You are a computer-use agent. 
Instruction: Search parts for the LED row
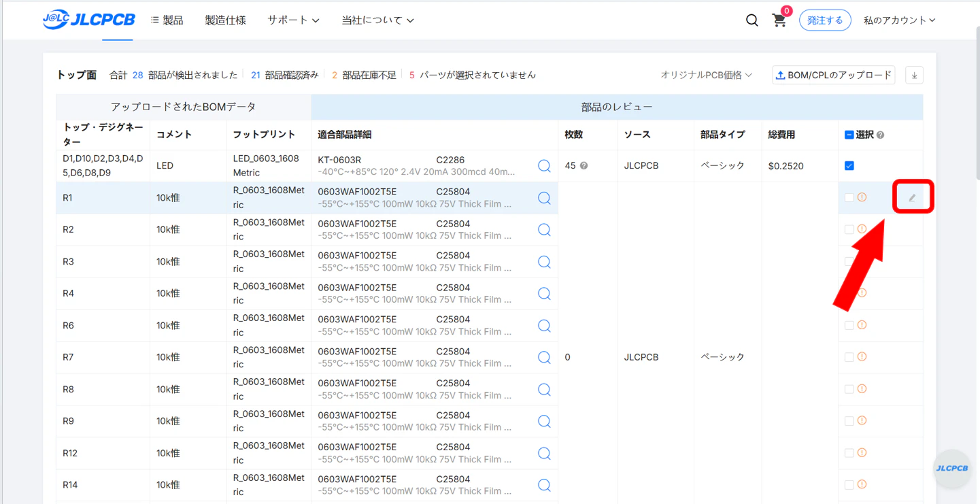(x=544, y=166)
